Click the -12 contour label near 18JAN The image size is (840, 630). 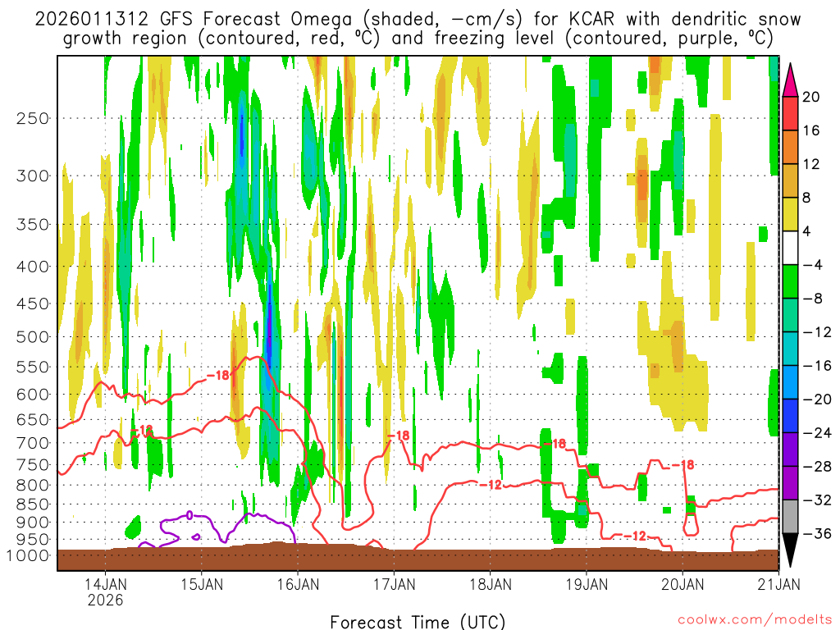[x=491, y=484]
